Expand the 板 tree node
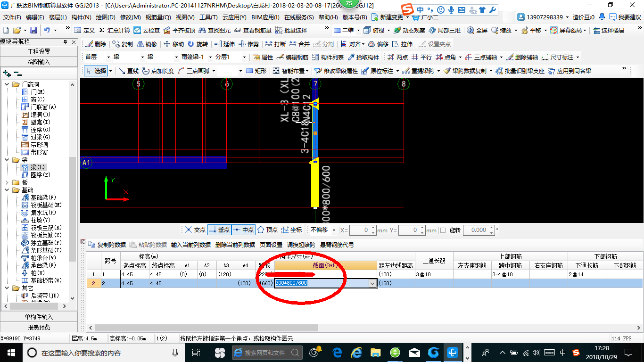The width and height of the screenshot is (644, 362). 7,182
